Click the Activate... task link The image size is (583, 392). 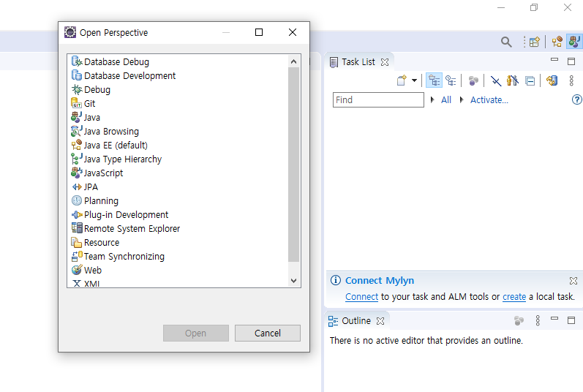[x=489, y=99]
